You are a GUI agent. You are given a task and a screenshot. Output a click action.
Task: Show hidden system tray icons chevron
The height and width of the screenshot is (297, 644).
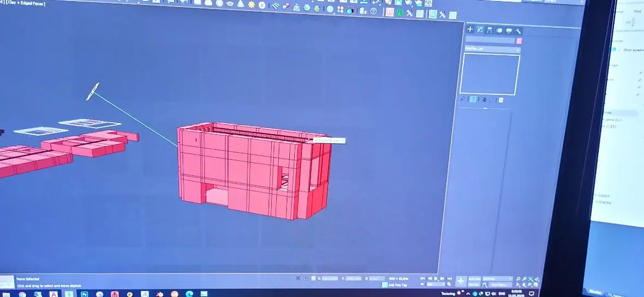(x=468, y=294)
